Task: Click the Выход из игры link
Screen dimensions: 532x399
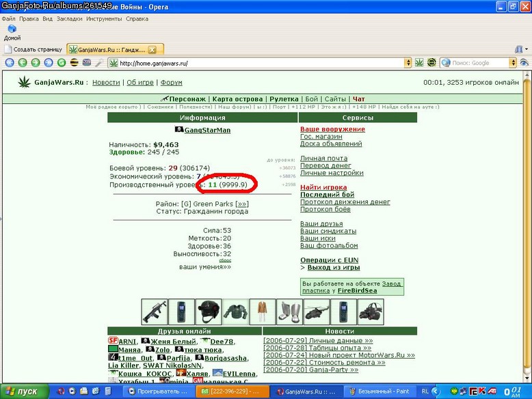Action: (334, 267)
